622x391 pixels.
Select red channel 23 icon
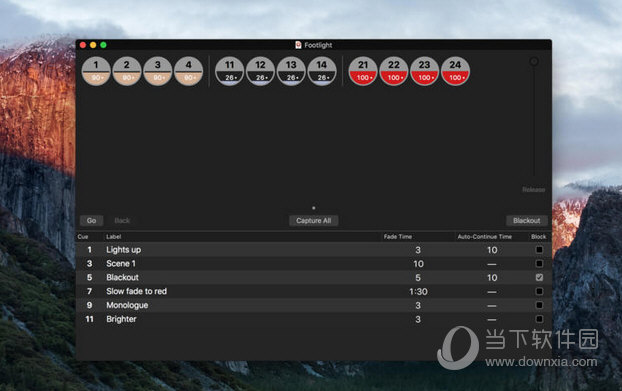coord(424,71)
